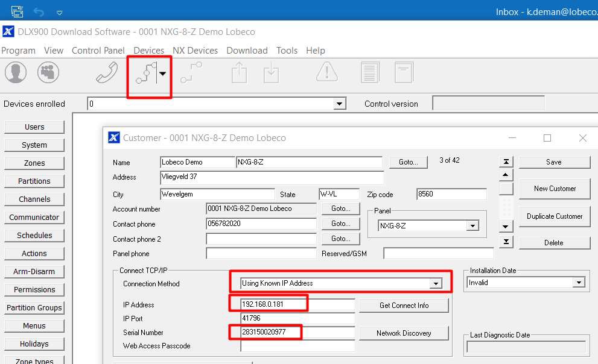The width and height of the screenshot is (598, 364).
Task: Click the Zip code field 8560
Action: tap(451, 194)
